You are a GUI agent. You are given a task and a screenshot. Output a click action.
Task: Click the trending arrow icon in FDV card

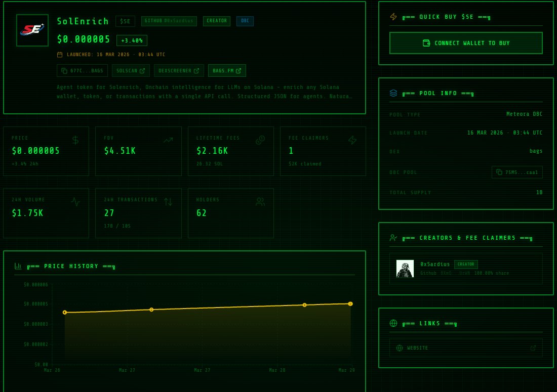(168, 140)
